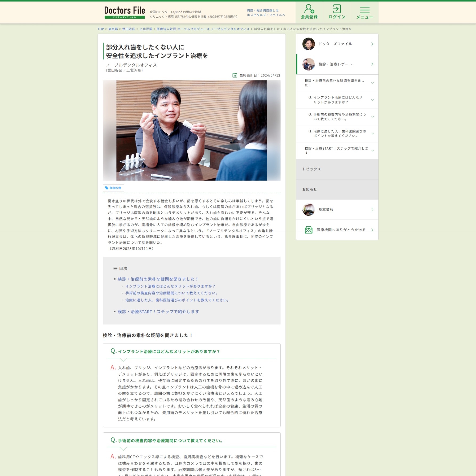Jump to 検診・治療START！ステップで紹介します in 目次
Viewport: 476px width, 476px height.
point(158,312)
